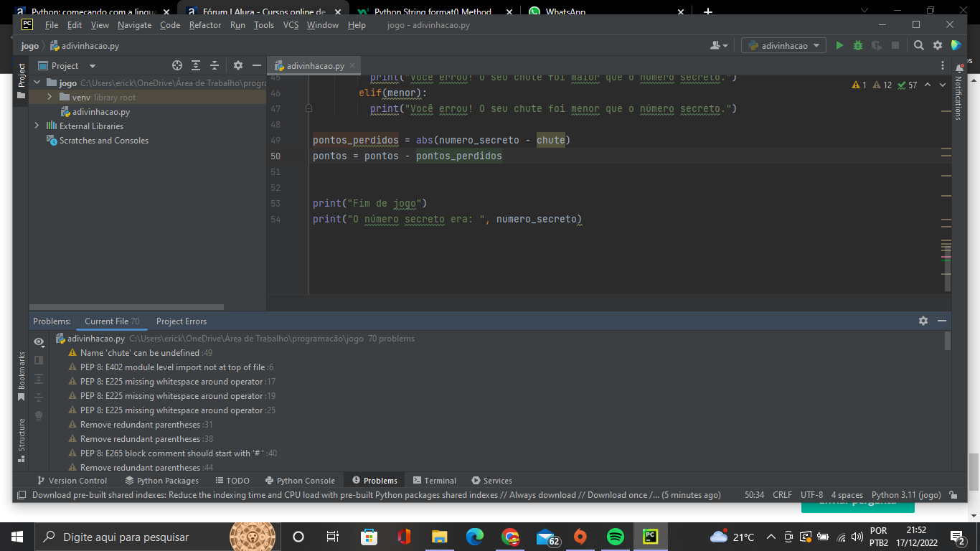Open the Services tool window
This screenshot has height=551, width=980.
click(x=492, y=481)
